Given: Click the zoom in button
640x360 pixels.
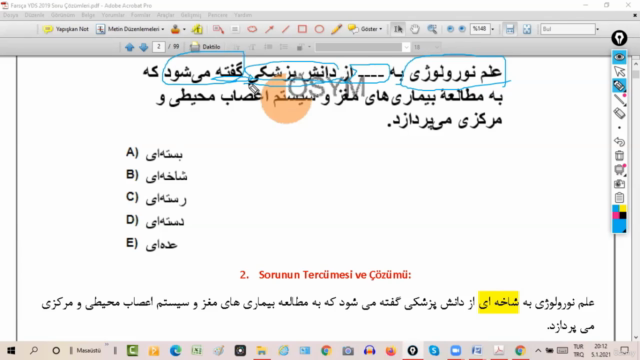Looking at the screenshot, I should tap(462, 29).
